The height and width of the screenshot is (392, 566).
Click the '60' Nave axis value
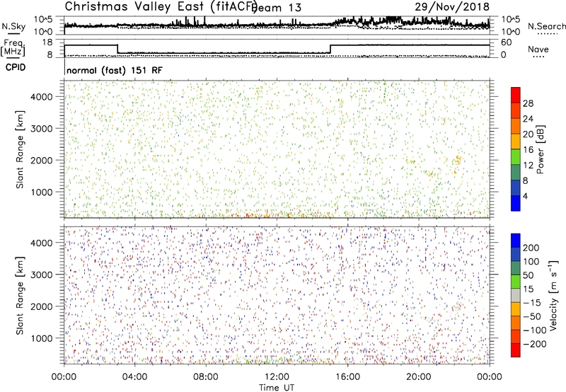(506, 42)
